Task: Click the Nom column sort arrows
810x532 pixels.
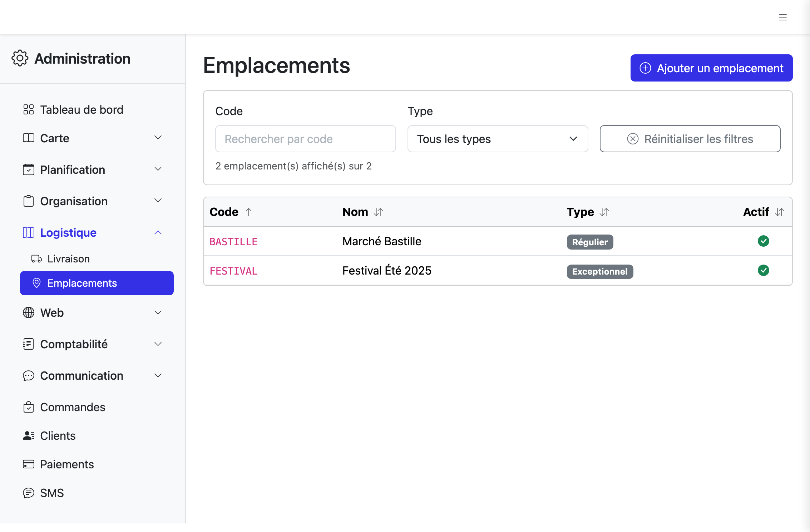Action: [378, 212]
